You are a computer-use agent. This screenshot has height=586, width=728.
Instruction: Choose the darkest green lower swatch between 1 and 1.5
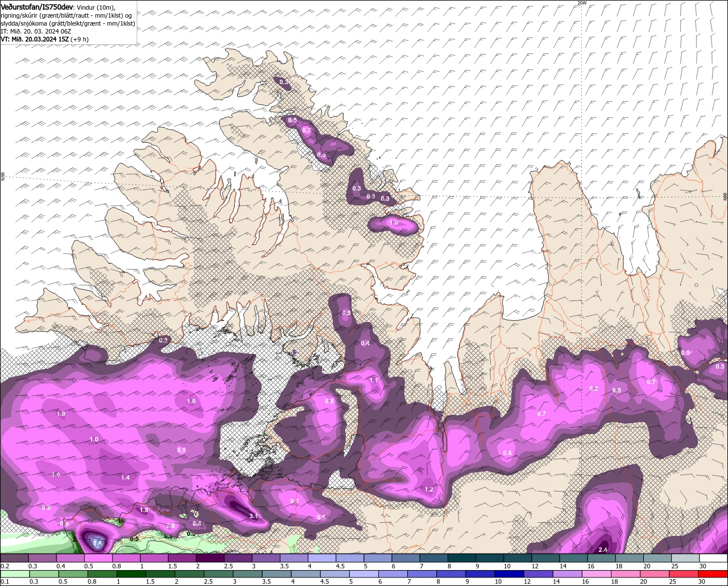click(130, 573)
